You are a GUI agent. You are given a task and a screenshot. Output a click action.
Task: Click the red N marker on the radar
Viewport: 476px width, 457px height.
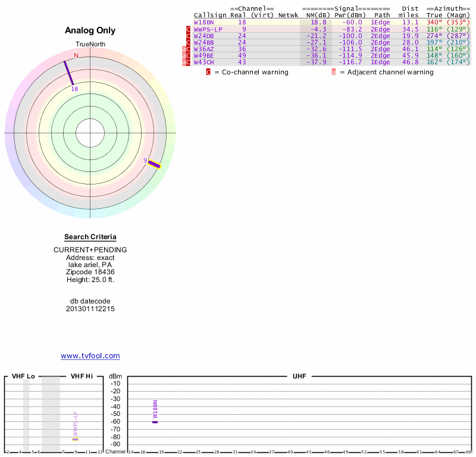pos(76,56)
